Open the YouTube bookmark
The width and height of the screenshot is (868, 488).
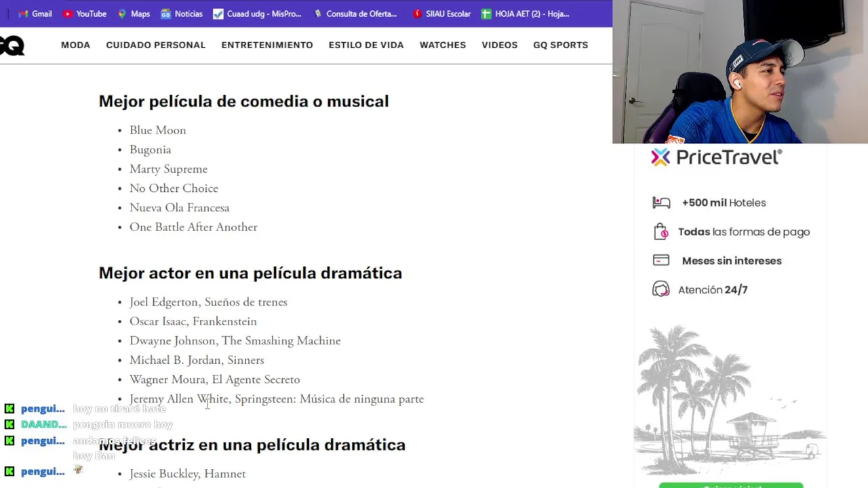coord(84,14)
